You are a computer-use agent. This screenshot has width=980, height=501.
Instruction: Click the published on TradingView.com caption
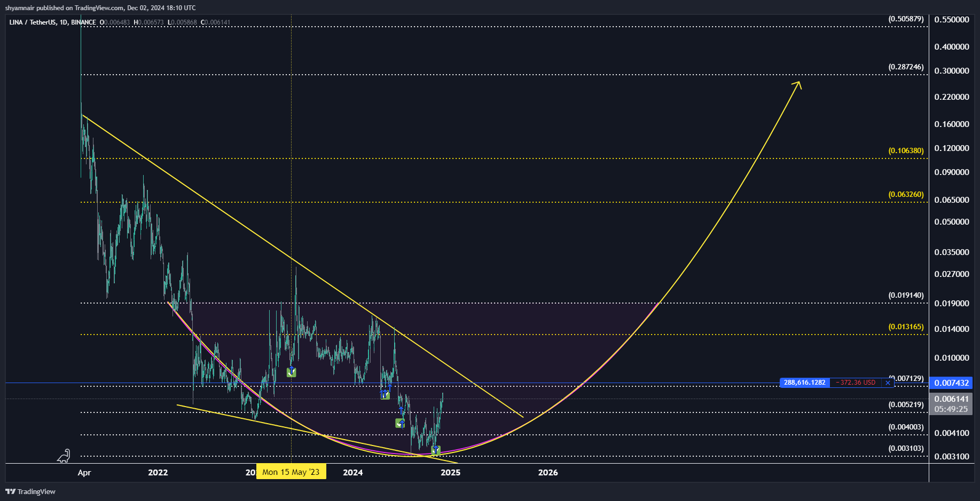100,8
